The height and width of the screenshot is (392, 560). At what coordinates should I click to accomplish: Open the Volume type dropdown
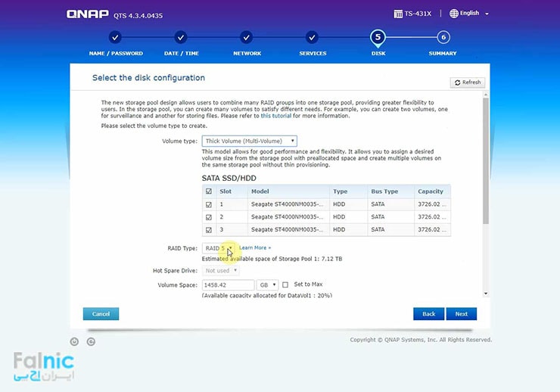coord(249,141)
